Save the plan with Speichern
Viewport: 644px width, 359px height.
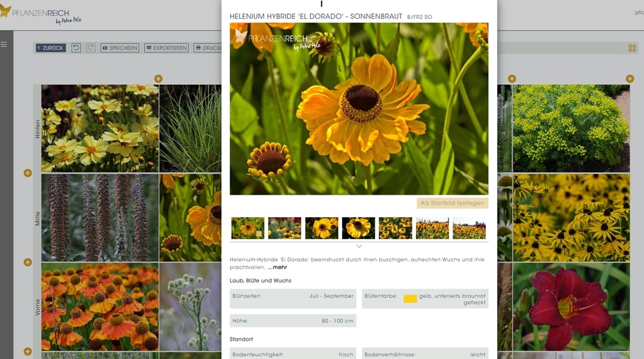pos(120,48)
